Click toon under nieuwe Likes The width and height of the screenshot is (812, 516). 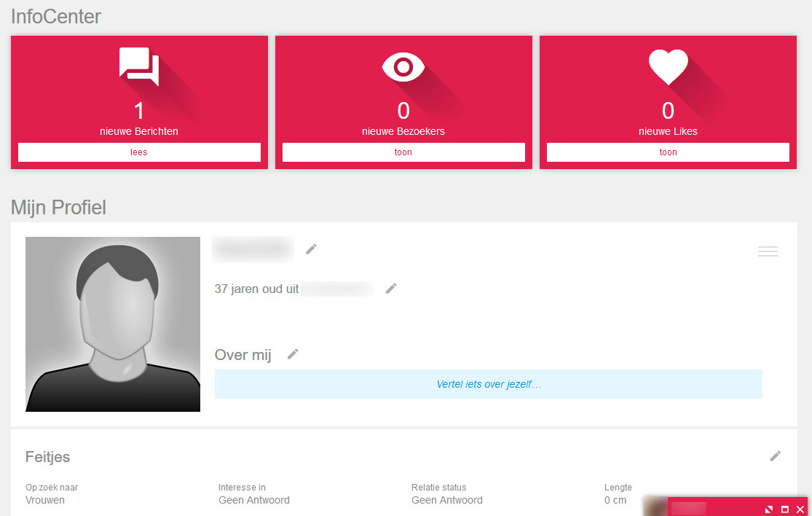pos(668,152)
